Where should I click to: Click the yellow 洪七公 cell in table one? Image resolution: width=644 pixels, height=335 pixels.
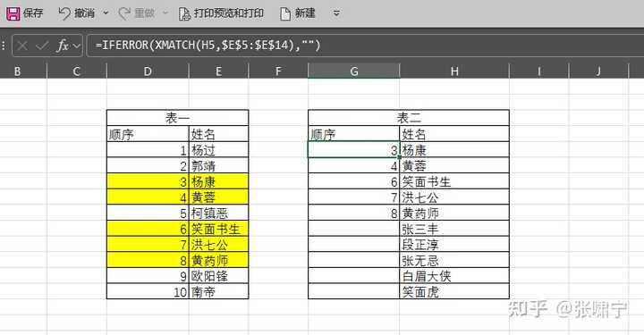click(x=218, y=245)
